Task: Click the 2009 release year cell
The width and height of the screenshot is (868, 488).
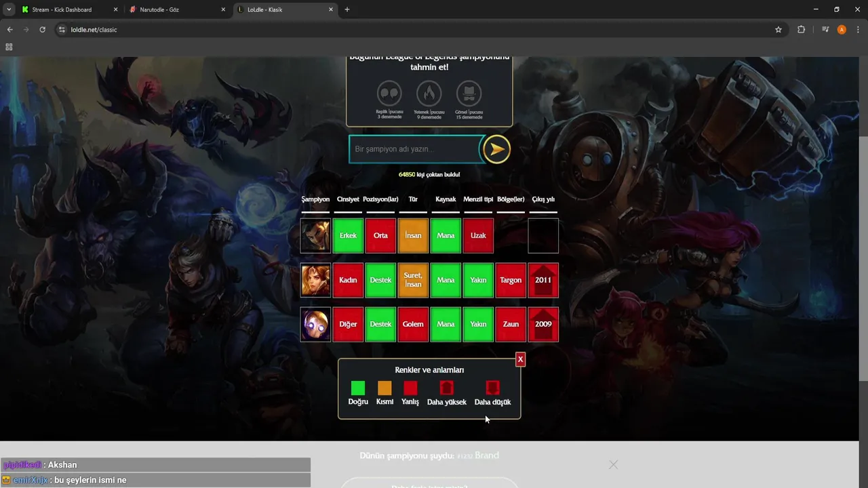Action: pyautogui.click(x=543, y=324)
